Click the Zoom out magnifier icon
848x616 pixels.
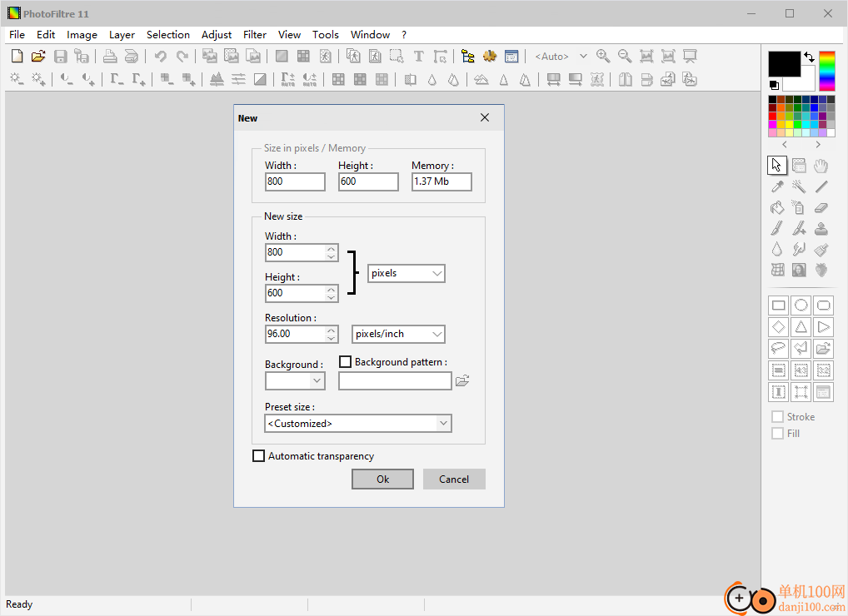coord(625,57)
